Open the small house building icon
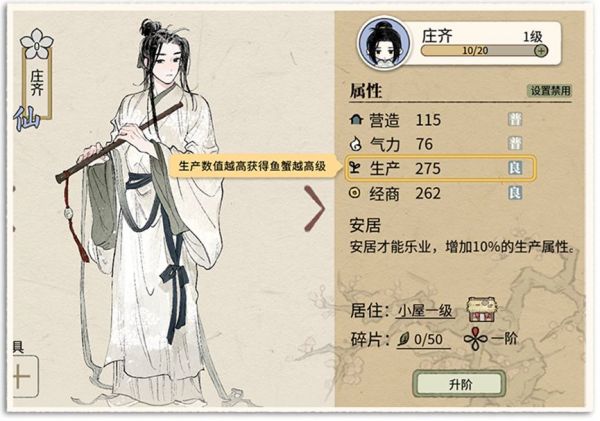This screenshot has width=600, height=421. point(482,309)
